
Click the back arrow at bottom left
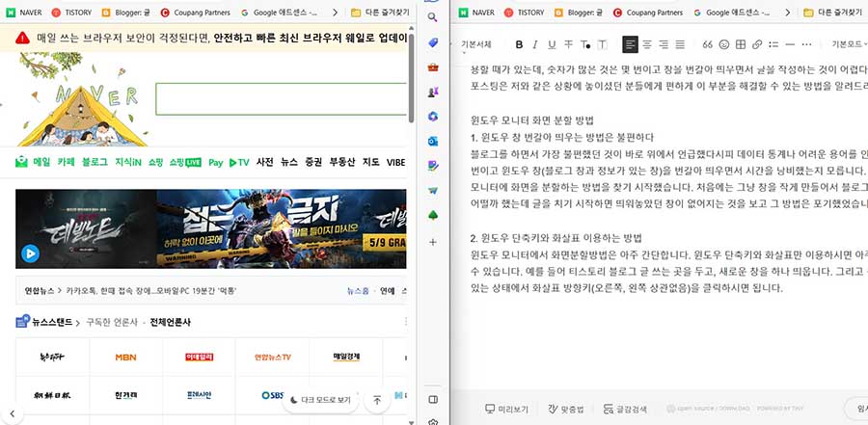pos(13,413)
